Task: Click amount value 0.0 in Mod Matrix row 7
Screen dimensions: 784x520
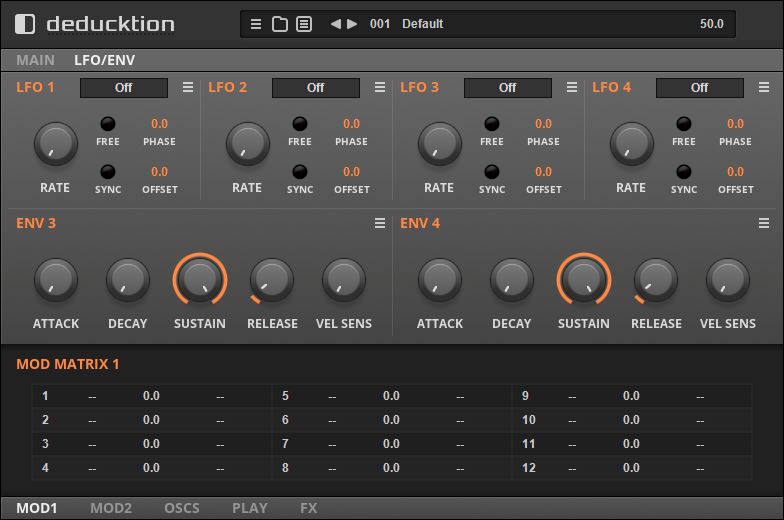Action: [391, 444]
